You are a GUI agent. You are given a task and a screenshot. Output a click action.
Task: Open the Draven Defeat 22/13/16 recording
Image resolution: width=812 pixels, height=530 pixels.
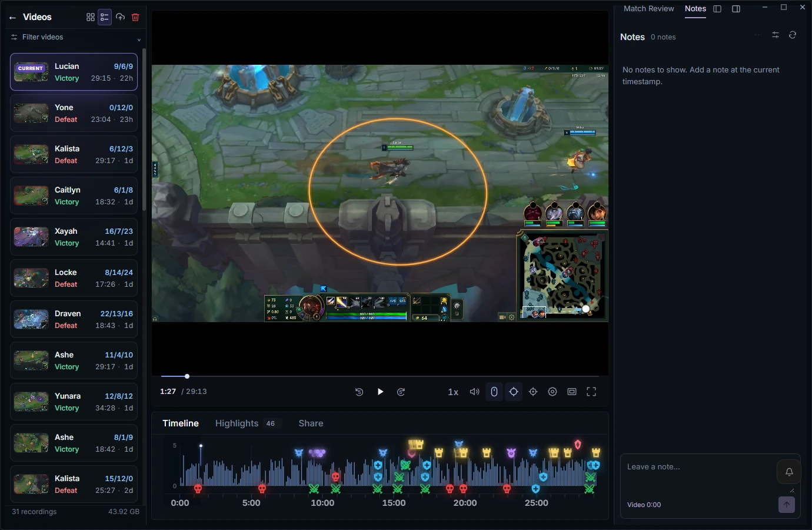tap(74, 319)
